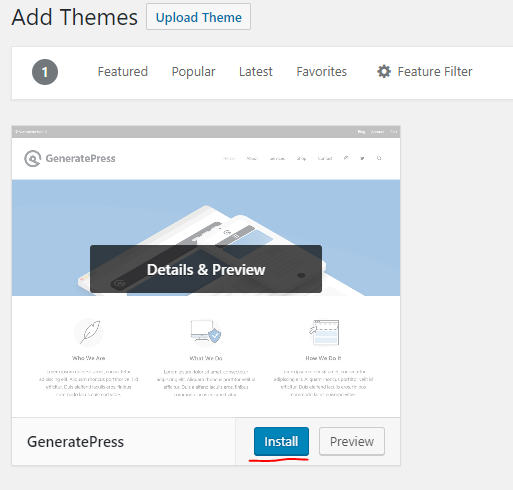The height and width of the screenshot is (490, 513).
Task: Switch to the Popular themes tab
Action: pyautogui.click(x=193, y=72)
